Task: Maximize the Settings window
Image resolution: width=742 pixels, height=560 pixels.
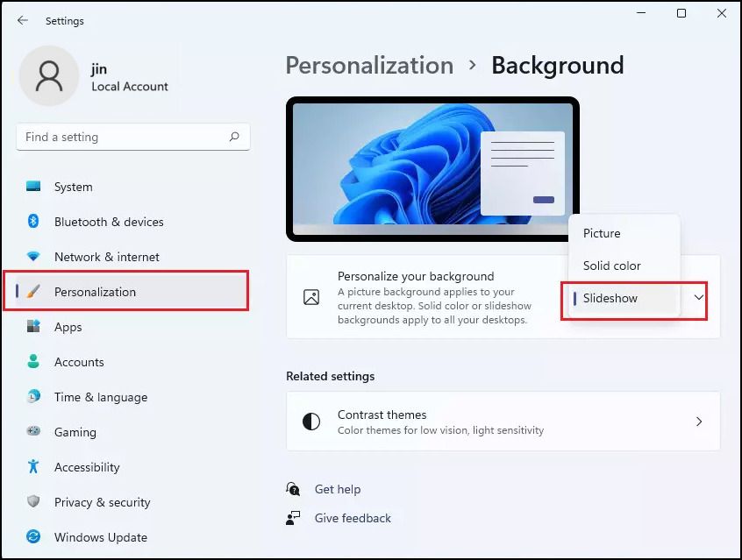Action: [681, 13]
